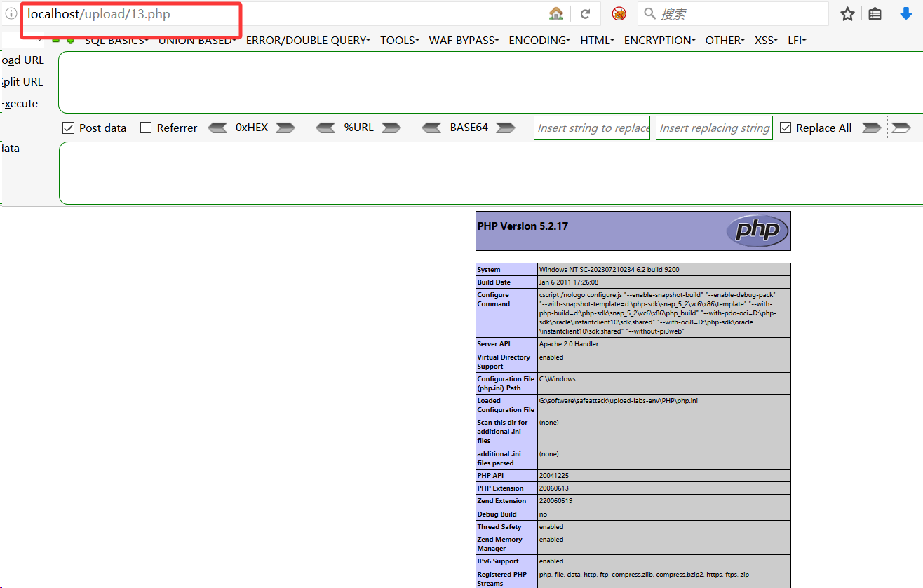
Task: Click the Execute button
Action: (20, 104)
